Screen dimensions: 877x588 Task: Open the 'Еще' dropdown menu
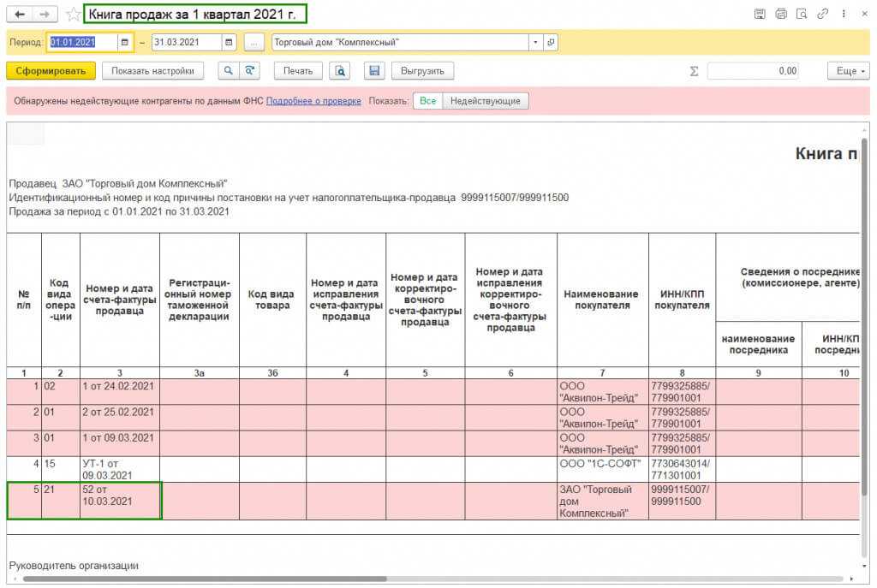[848, 71]
